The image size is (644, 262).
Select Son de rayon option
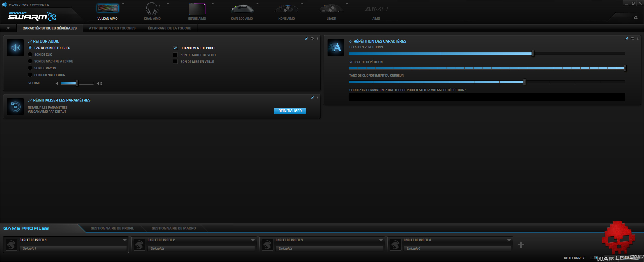coord(30,68)
